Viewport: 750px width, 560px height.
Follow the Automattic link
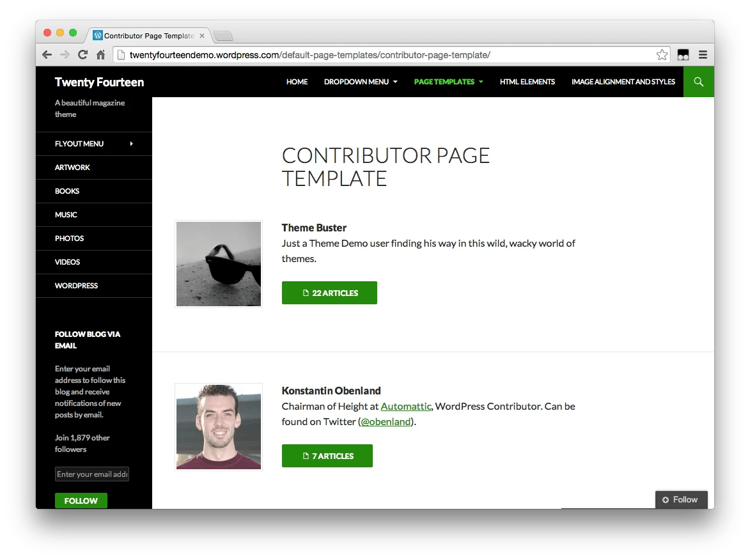(x=405, y=407)
